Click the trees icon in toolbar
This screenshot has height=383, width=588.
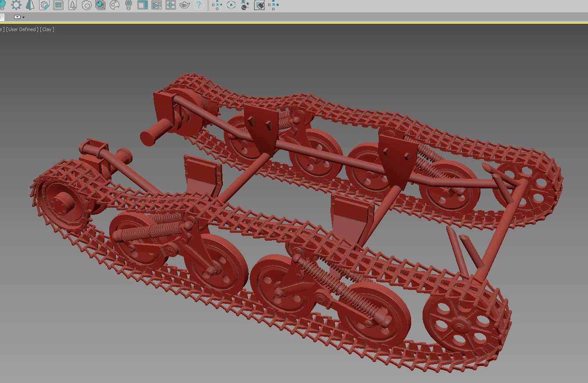click(x=30, y=5)
